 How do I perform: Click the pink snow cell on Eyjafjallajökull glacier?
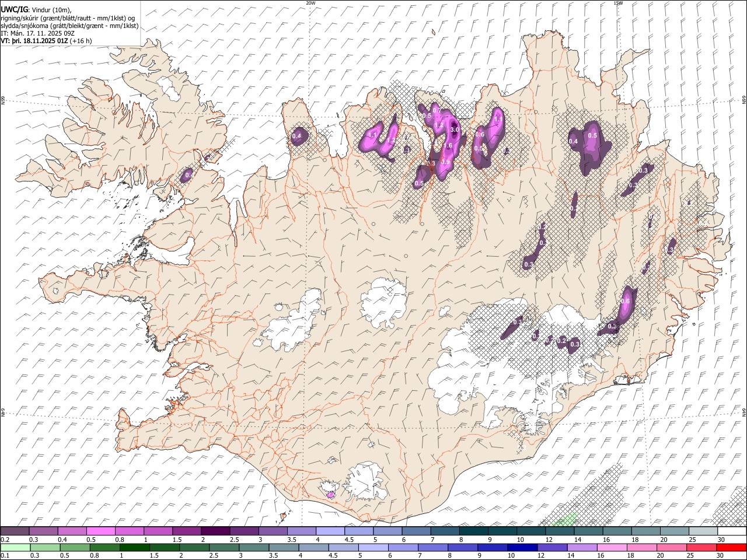click(331, 494)
